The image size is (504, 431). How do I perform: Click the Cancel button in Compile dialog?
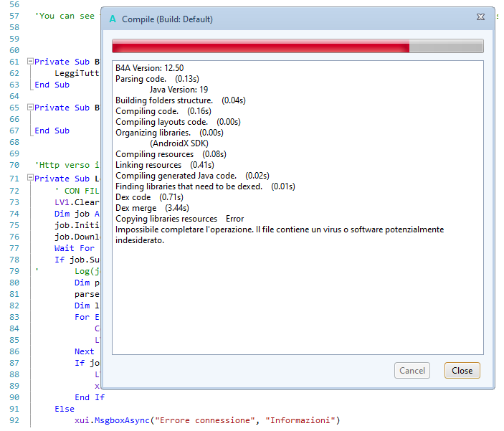tap(412, 371)
